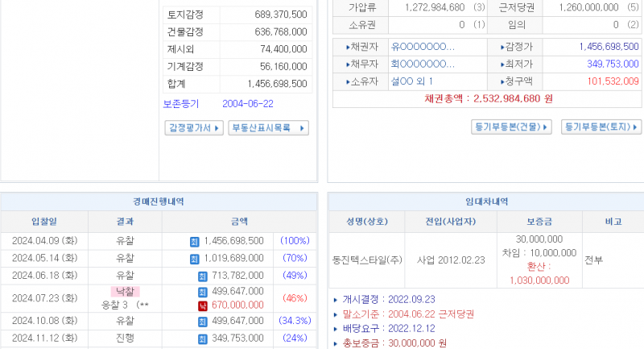Open 등기부등본(건물) building registry
The image size is (644, 349).
(x=512, y=127)
